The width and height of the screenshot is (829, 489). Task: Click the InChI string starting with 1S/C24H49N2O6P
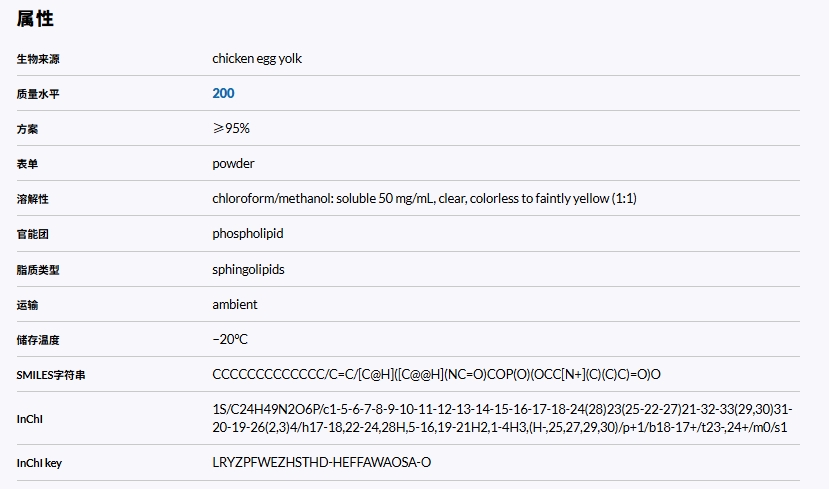coord(502,418)
